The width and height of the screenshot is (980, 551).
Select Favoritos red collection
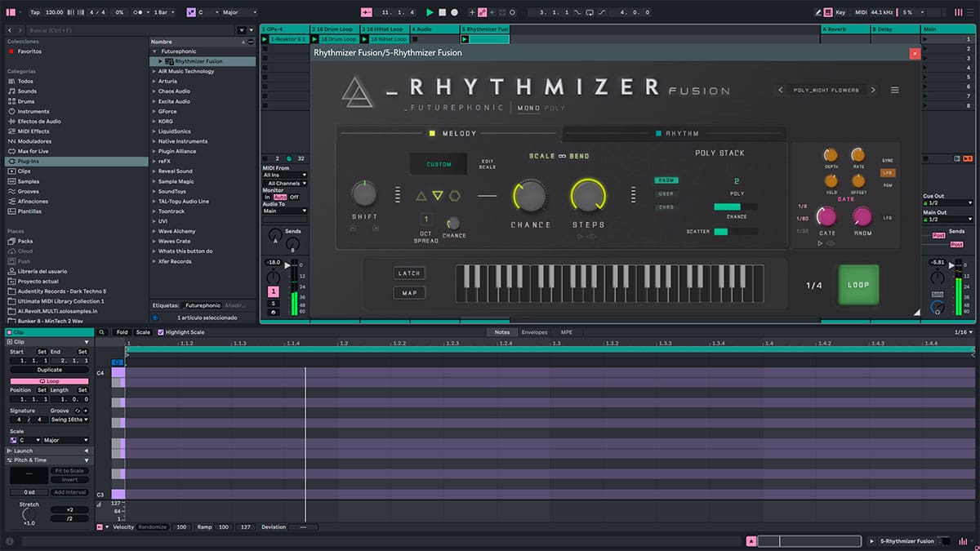(x=24, y=51)
